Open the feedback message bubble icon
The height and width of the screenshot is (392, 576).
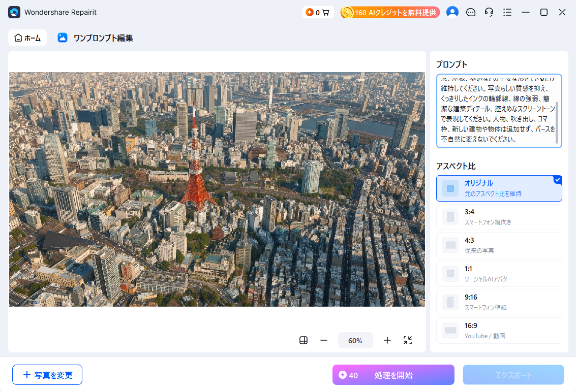coord(471,13)
